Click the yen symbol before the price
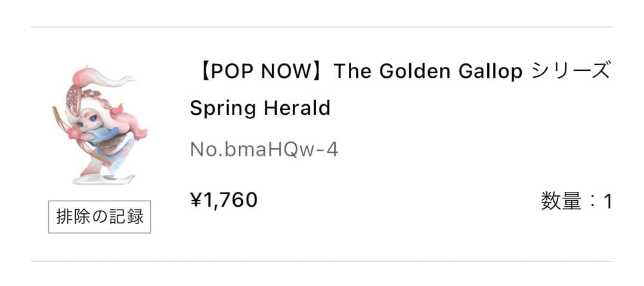The height and width of the screenshot is (286, 644). (196, 200)
